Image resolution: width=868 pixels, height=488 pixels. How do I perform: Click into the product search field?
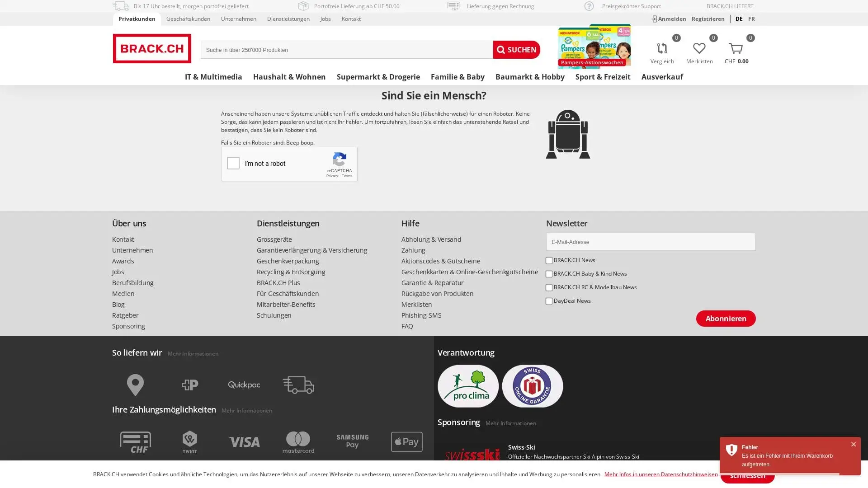347,50
